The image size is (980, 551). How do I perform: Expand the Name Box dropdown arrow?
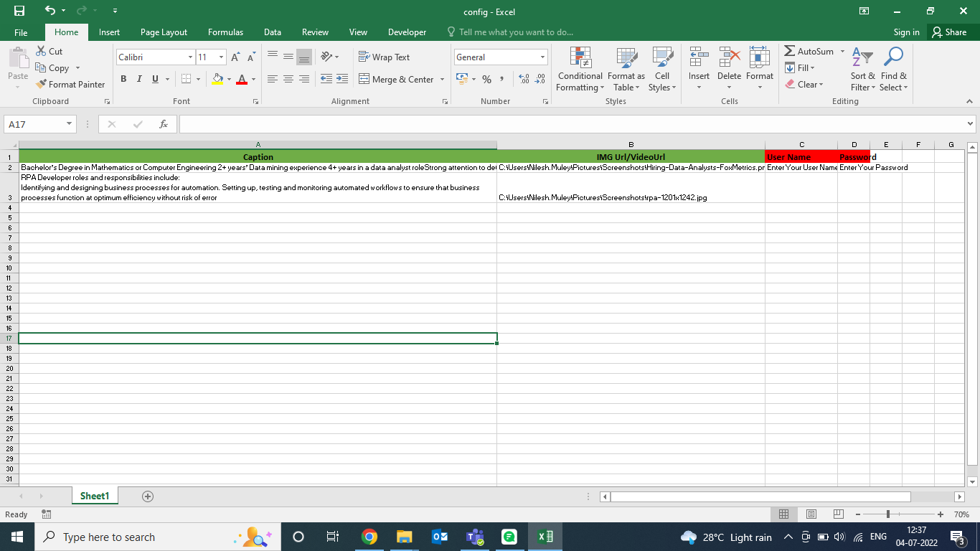pyautogui.click(x=69, y=124)
